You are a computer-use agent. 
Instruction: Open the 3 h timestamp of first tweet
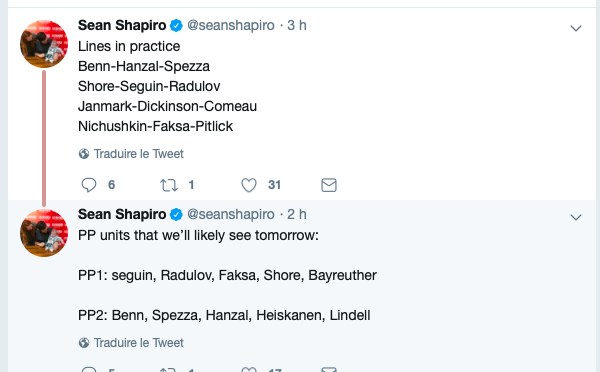[x=297, y=25]
